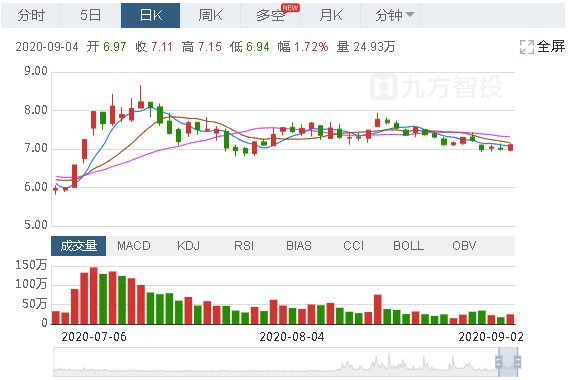572x380 pixels.
Task: Switch to the CCI indicator
Action: [x=354, y=246]
